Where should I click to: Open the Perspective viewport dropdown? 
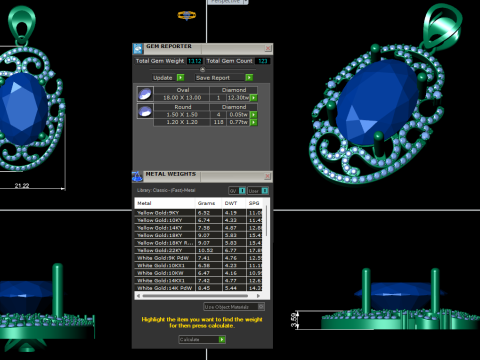(x=246, y=2)
